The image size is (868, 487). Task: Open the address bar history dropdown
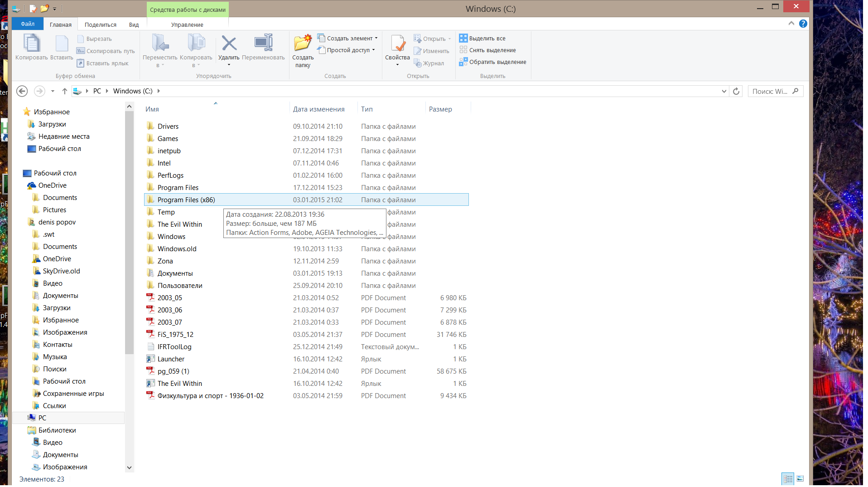click(x=724, y=91)
